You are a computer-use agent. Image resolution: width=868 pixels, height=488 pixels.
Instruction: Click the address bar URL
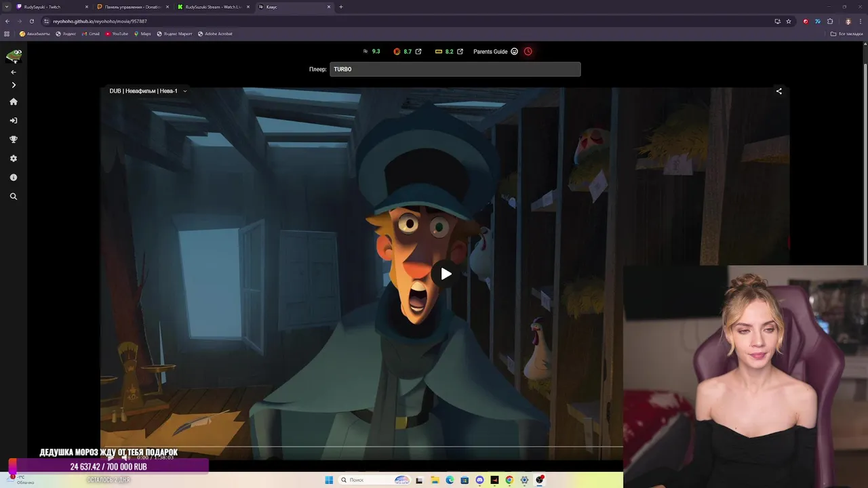point(100,21)
